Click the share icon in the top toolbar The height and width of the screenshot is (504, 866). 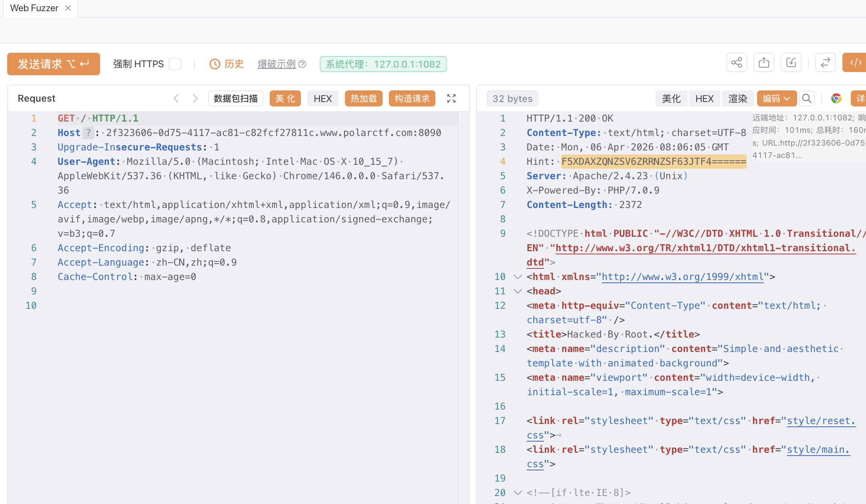pos(736,63)
